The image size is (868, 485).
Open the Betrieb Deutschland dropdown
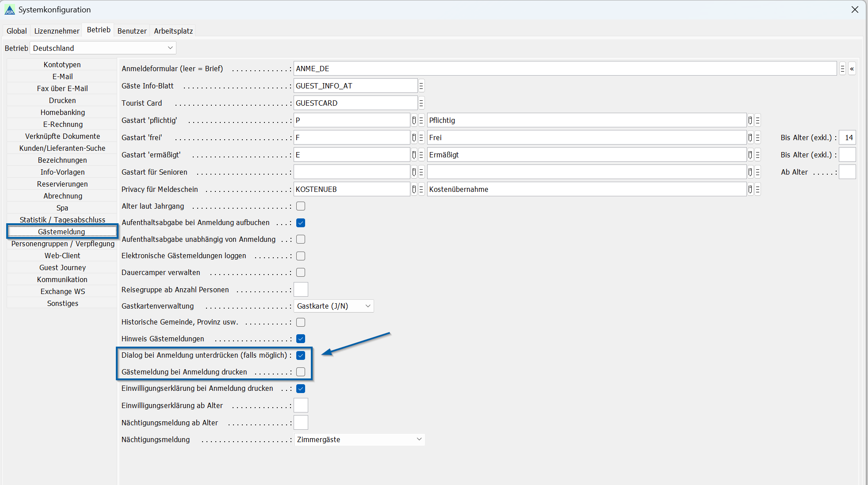click(103, 48)
